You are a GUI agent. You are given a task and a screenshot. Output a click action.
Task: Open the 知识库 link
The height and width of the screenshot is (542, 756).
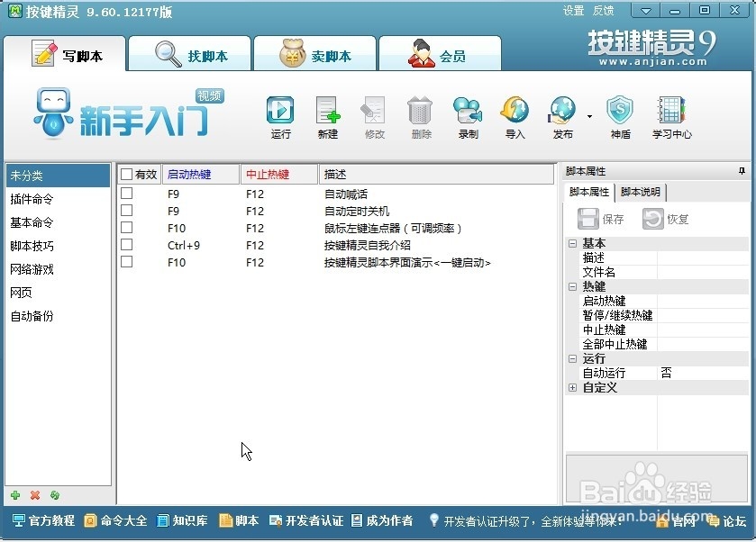[182, 520]
